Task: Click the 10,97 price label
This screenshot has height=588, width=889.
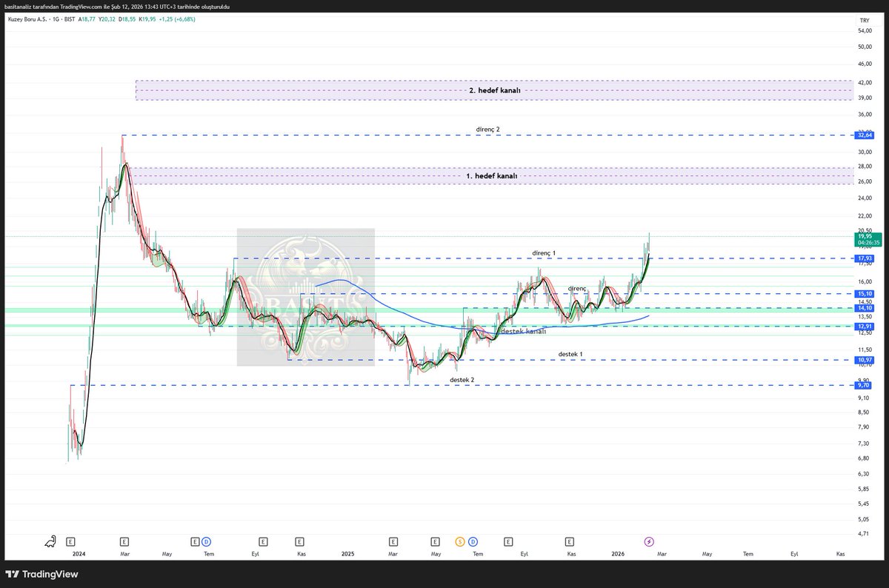Action: coord(865,360)
